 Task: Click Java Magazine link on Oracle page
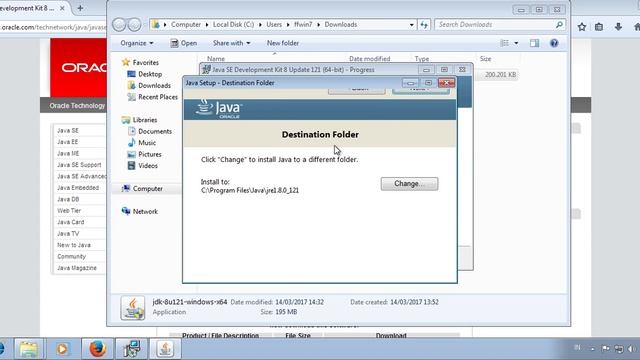[77, 268]
